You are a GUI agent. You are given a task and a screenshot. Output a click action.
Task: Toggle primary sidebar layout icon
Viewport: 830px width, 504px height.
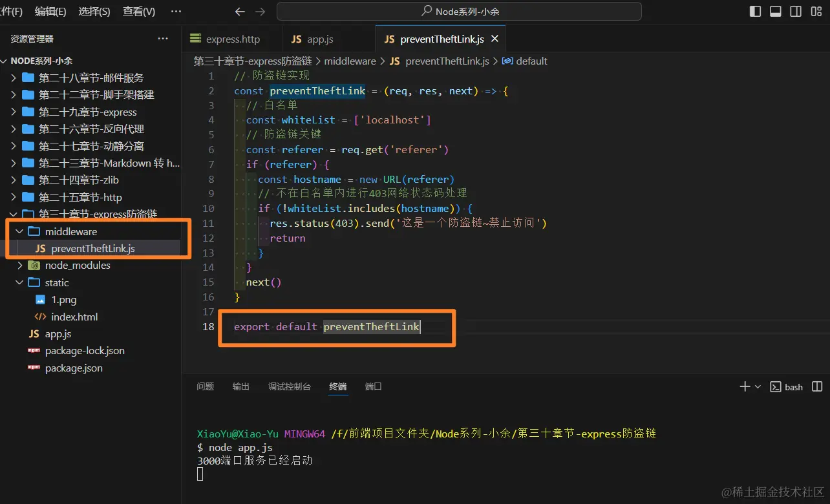point(755,12)
